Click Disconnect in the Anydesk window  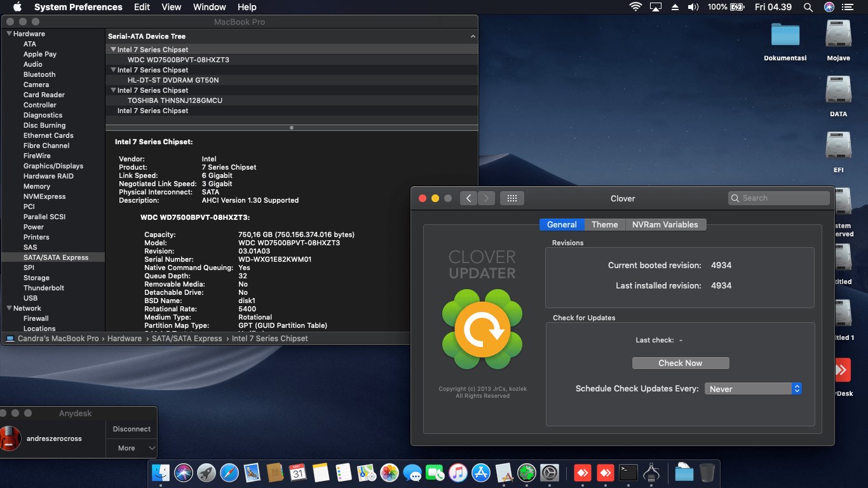coord(132,429)
